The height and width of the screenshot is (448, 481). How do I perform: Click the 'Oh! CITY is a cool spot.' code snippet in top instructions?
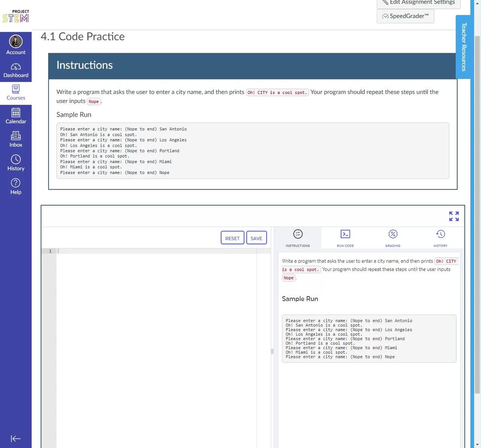[x=277, y=93]
